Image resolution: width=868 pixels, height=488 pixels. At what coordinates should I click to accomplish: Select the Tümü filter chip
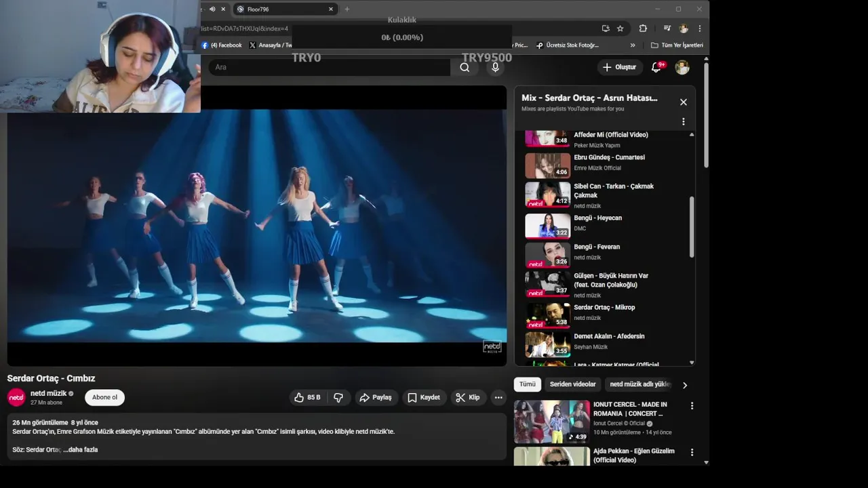pyautogui.click(x=528, y=384)
